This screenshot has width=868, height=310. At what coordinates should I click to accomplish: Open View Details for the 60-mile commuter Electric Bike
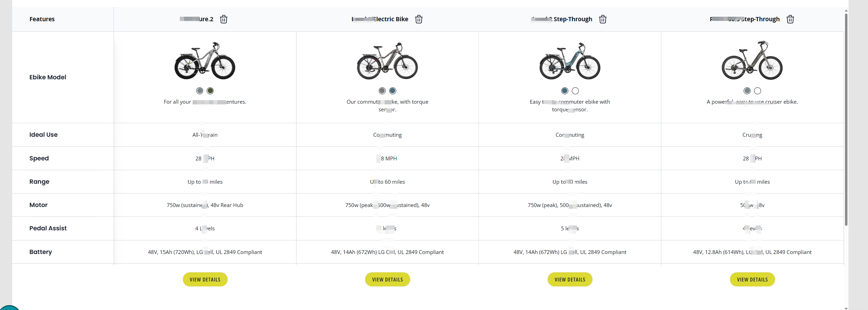point(387,279)
